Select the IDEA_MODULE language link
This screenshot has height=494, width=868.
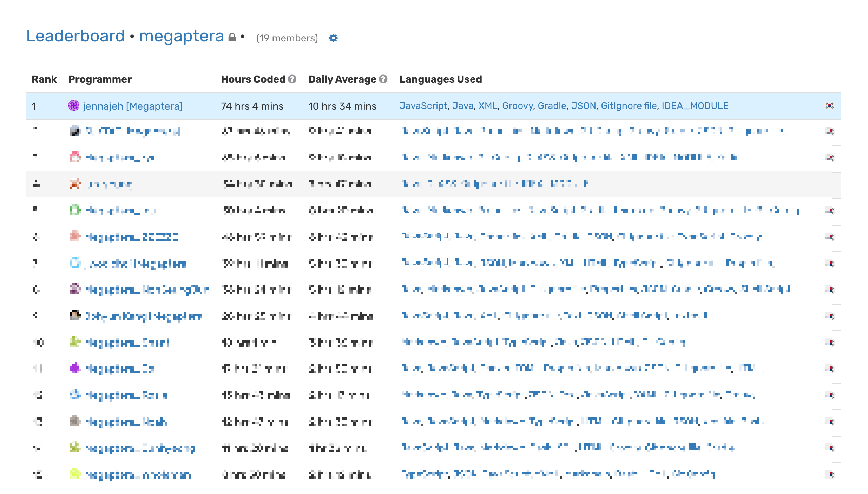695,106
